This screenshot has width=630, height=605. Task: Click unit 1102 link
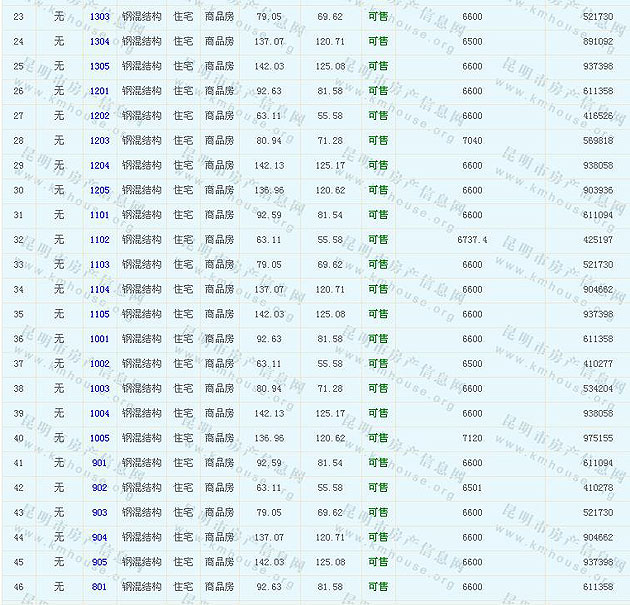pos(99,240)
